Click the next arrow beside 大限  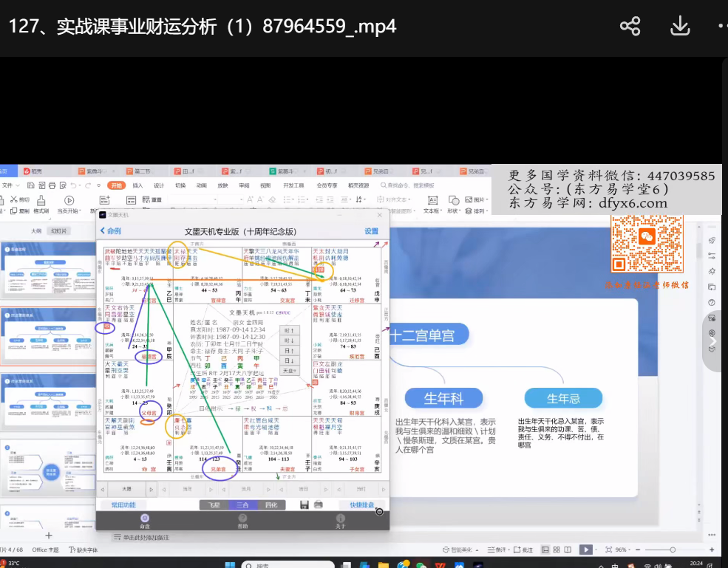point(152,489)
